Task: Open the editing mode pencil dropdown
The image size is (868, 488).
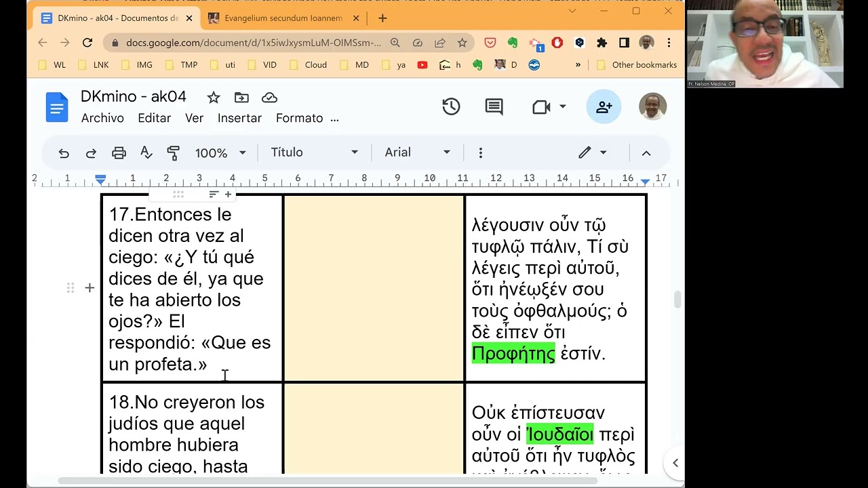Action: click(x=592, y=152)
